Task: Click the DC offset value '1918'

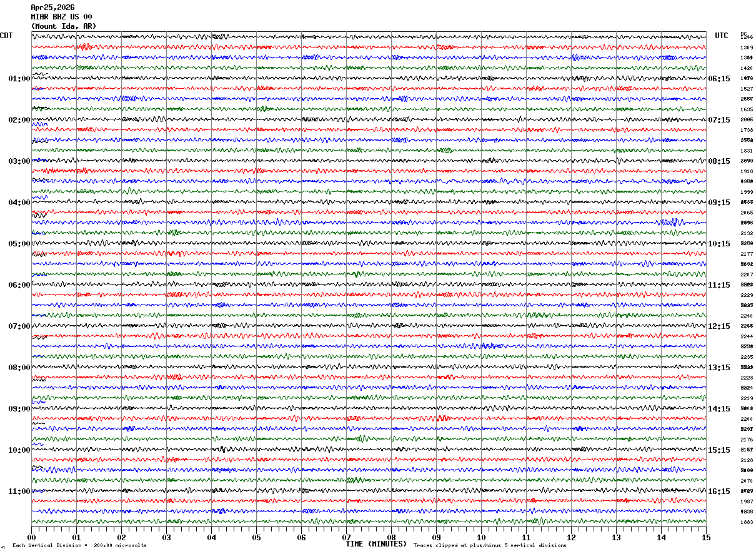Action: (x=747, y=171)
